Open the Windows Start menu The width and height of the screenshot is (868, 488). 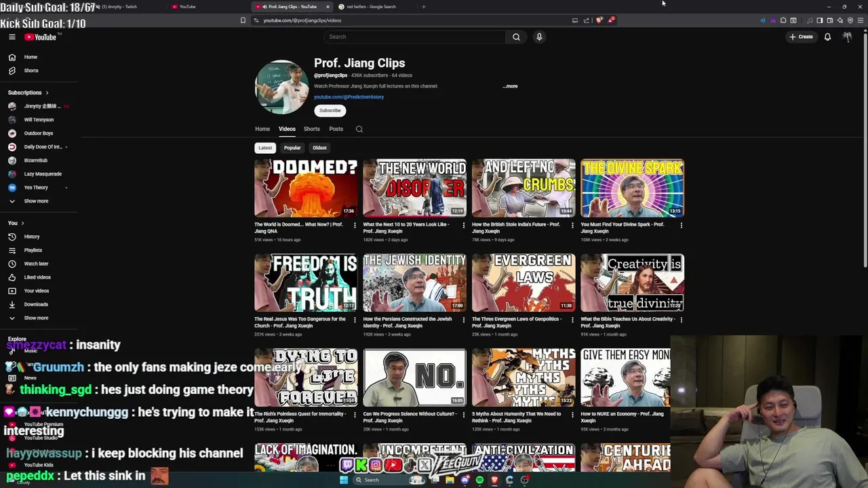coord(344,480)
